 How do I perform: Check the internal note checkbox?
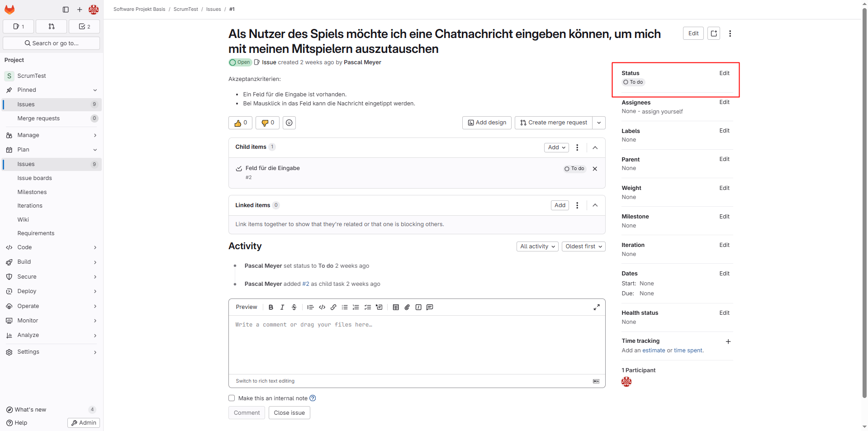pos(232,398)
